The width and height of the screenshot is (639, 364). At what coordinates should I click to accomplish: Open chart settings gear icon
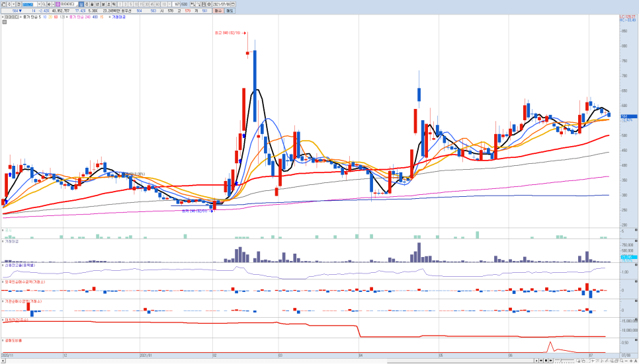[x=209, y=4]
